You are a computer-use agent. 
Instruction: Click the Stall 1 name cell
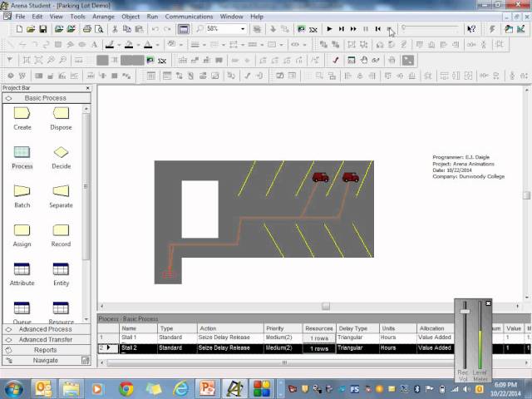click(x=138, y=338)
